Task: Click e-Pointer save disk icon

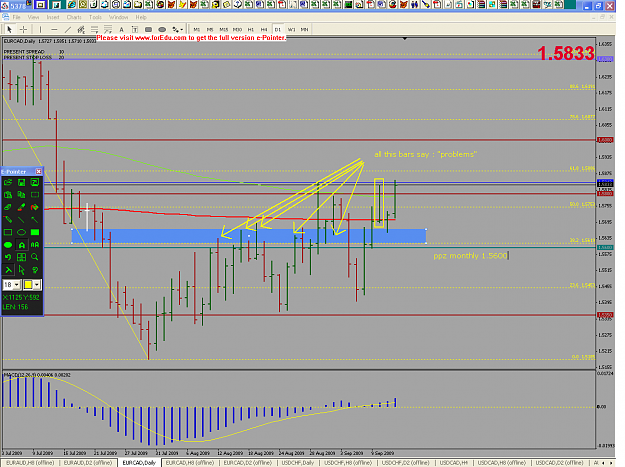Action: click(x=22, y=182)
